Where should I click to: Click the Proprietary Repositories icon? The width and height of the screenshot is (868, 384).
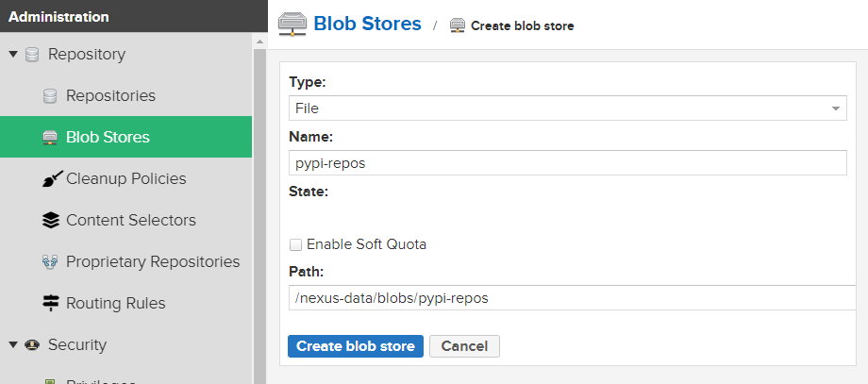50,261
